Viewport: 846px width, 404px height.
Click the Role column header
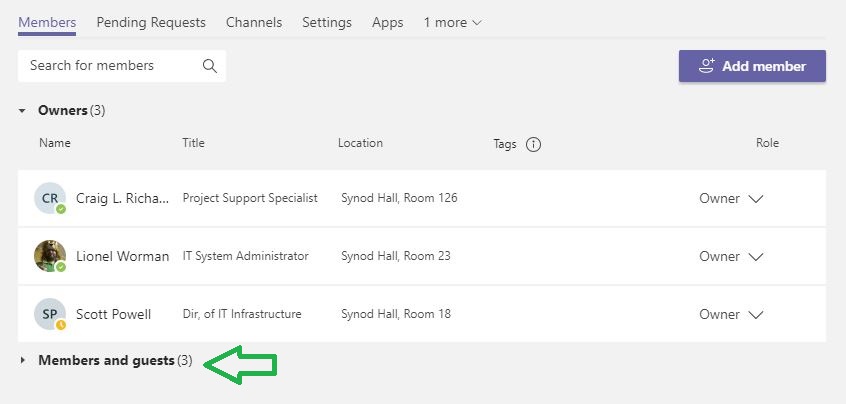coord(767,143)
